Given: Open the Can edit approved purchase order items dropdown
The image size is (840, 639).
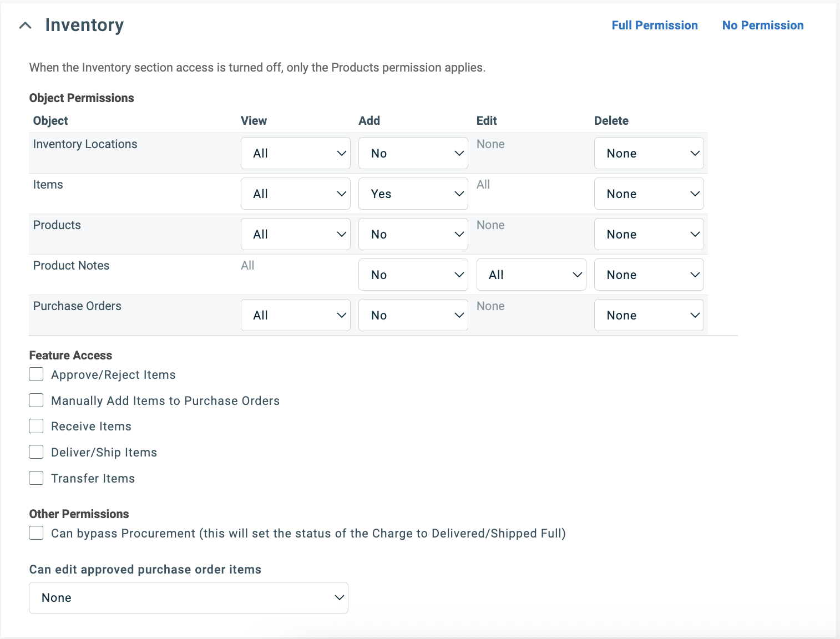Looking at the screenshot, I should pos(188,597).
